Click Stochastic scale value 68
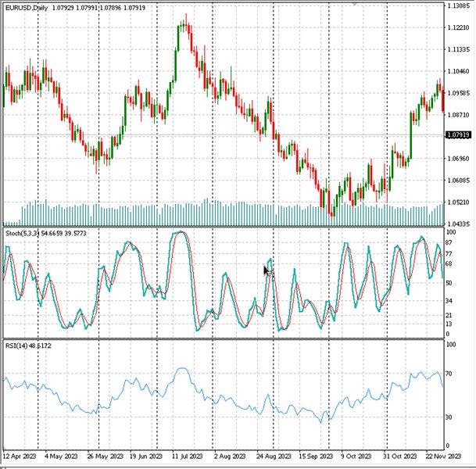Image resolution: width=476 pixels, height=469 pixels. (x=449, y=263)
